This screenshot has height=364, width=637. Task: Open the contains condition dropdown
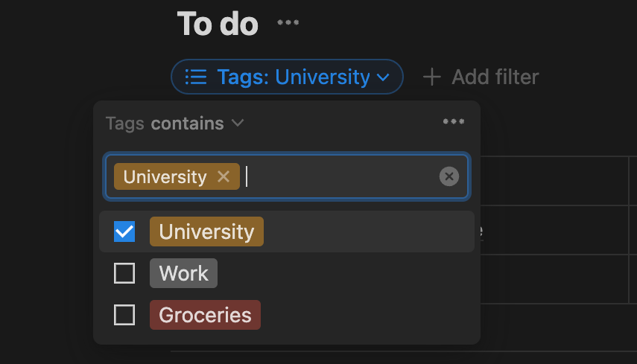197,124
